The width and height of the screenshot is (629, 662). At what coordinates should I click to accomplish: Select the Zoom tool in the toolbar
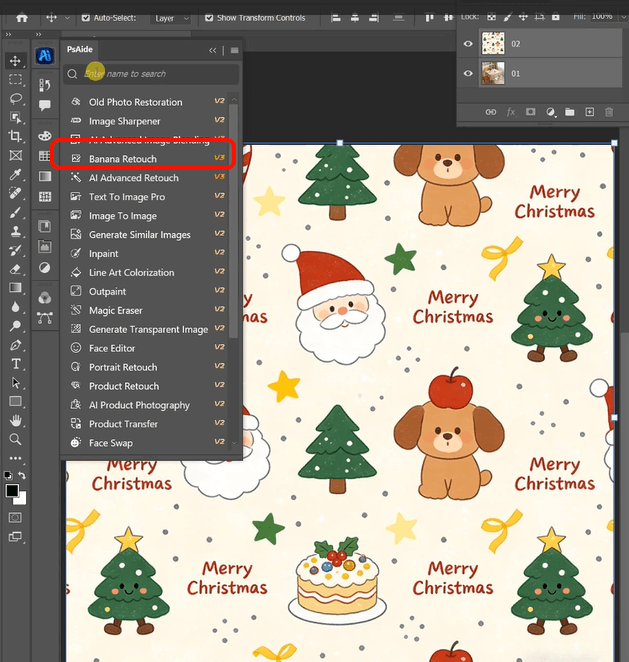pos(15,439)
